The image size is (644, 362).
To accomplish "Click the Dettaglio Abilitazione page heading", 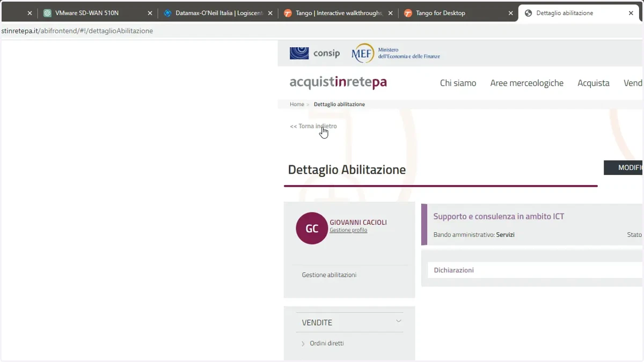I will [x=347, y=169].
